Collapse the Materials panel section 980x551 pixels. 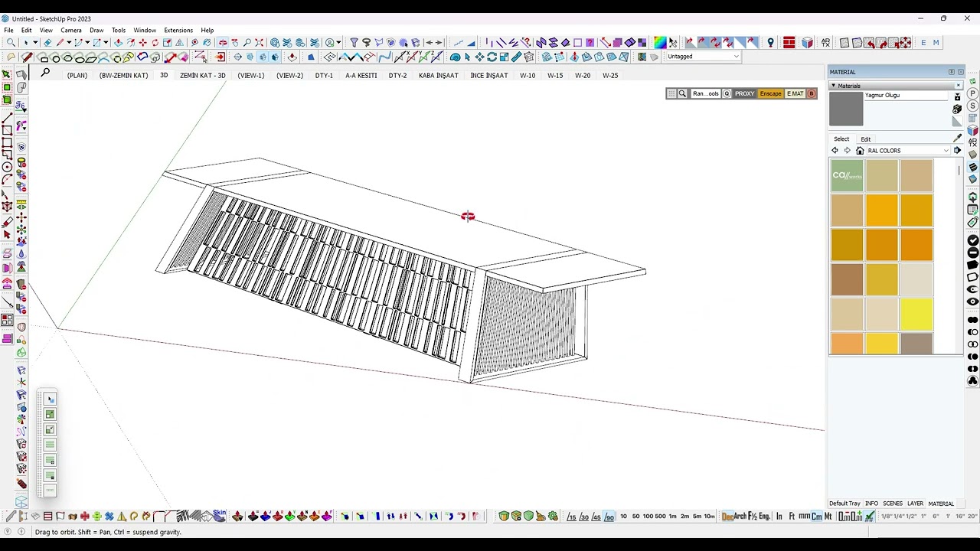coord(834,86)
